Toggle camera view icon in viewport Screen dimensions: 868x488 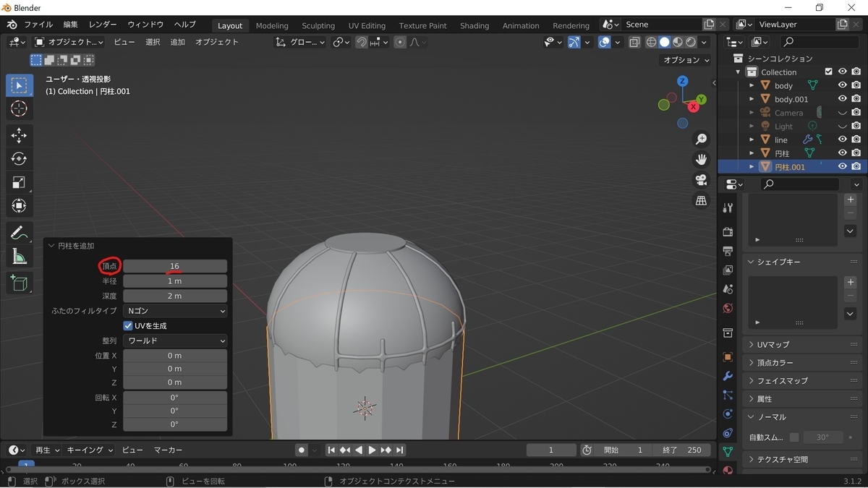point(701,180)
